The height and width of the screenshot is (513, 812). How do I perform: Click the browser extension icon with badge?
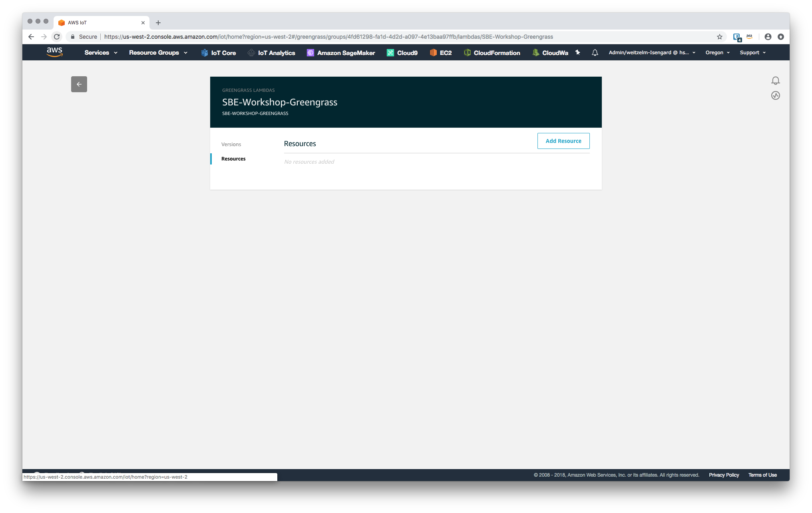(x=737, y=37)
